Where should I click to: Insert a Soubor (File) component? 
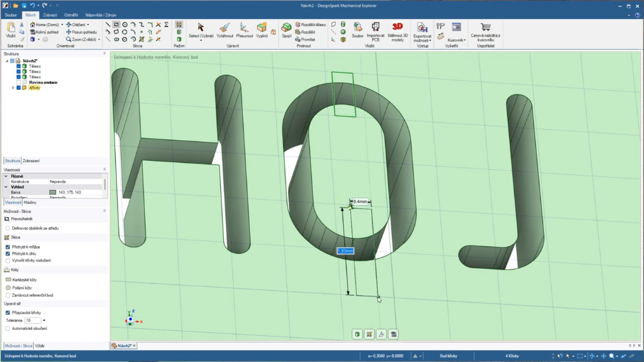point(358,30)
